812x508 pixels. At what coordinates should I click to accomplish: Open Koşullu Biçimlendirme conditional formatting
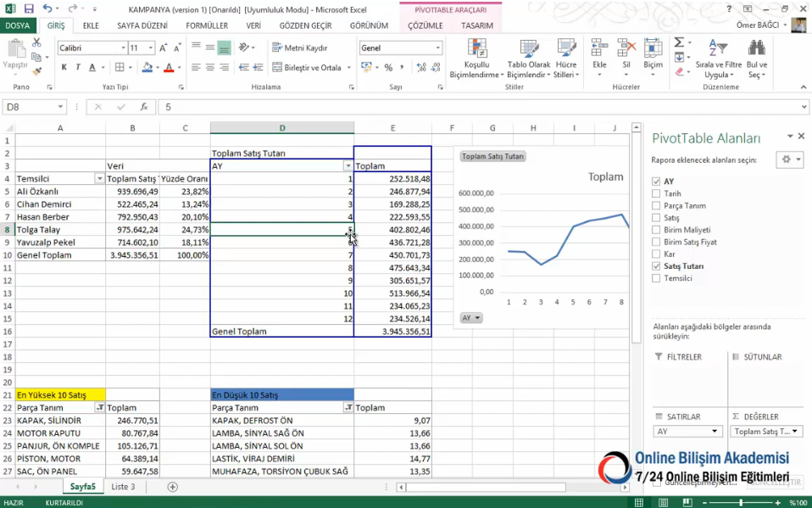[476, 58]
